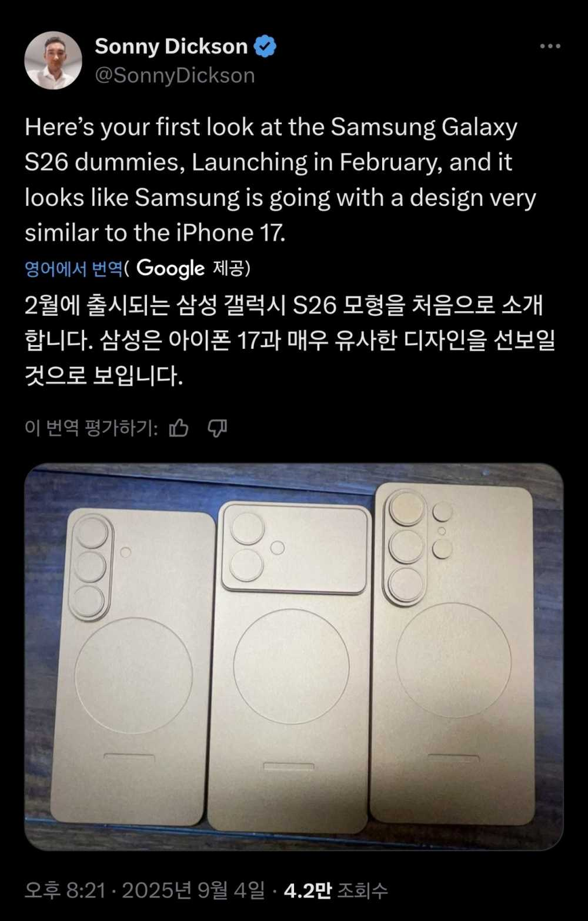The width and height of the screenshot is (588, 921).
Task: Tap the 영어에서 번역 translation link
Action: pyautogui.click(x=73, y=269)
